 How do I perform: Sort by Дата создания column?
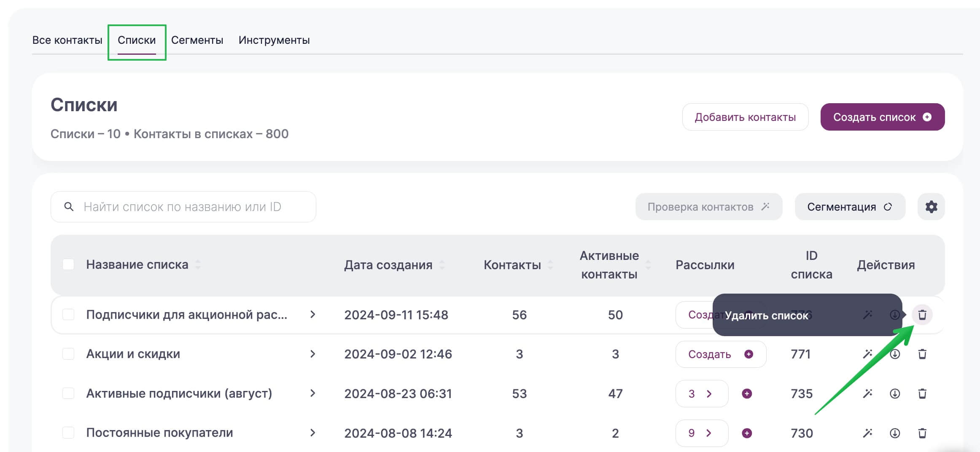click(x=442, y=265)
